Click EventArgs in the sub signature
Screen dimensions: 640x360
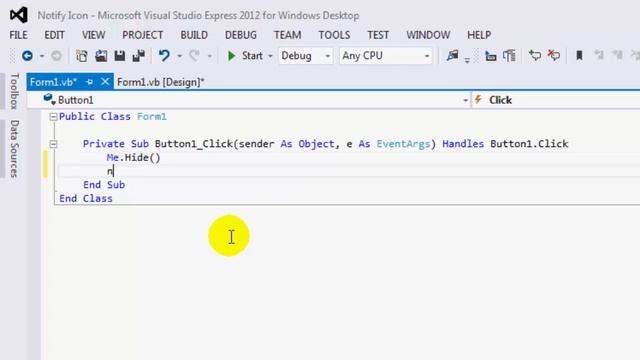pyautogui.click(x=403, y=144)
